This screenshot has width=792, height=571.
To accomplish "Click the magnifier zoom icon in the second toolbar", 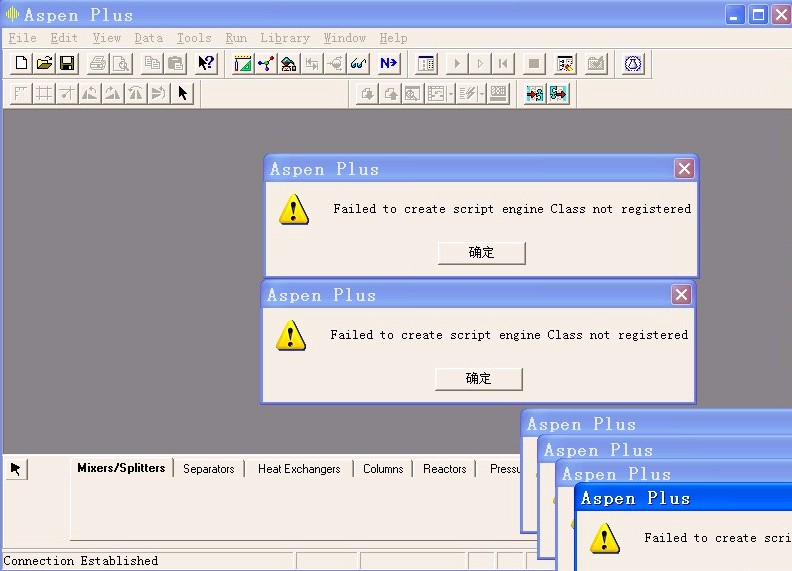I will tap(413, 93).
